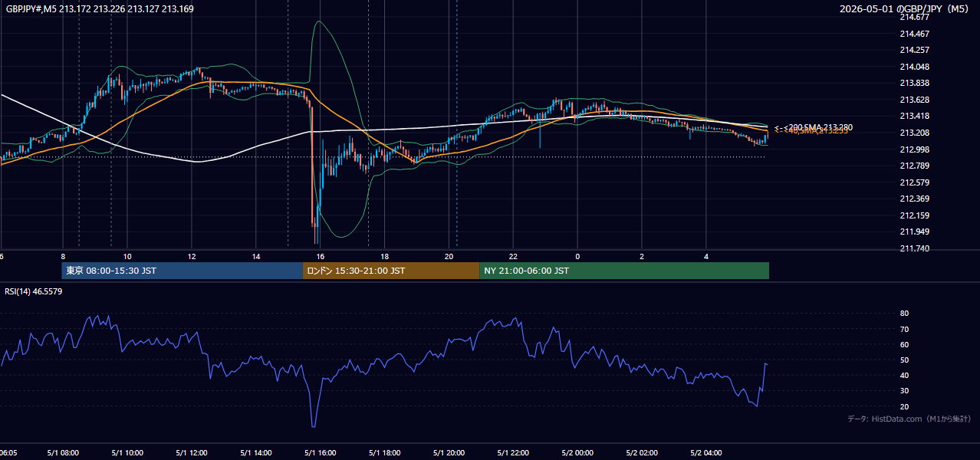Click the RSI scale value 50
980x460 pixels.
[x=904, y=360]
